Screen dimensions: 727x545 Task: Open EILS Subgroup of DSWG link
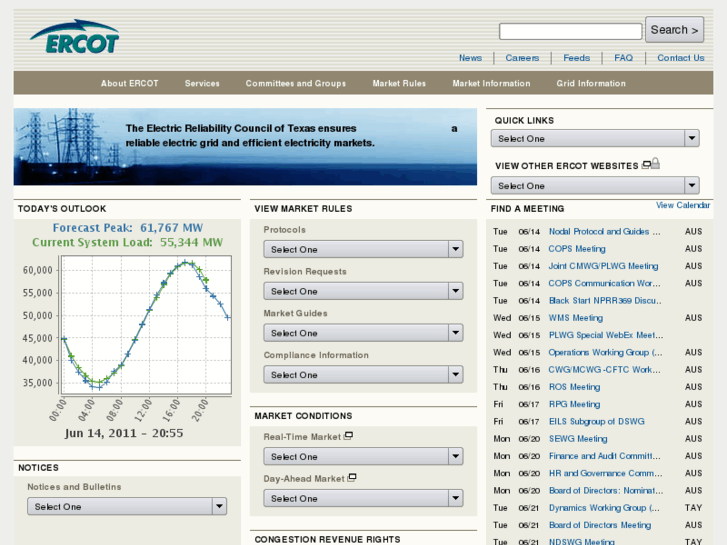coord(596,421)
